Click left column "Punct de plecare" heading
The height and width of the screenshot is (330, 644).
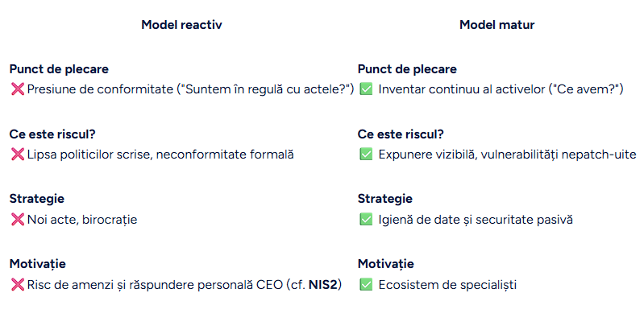tap(59, 69)
